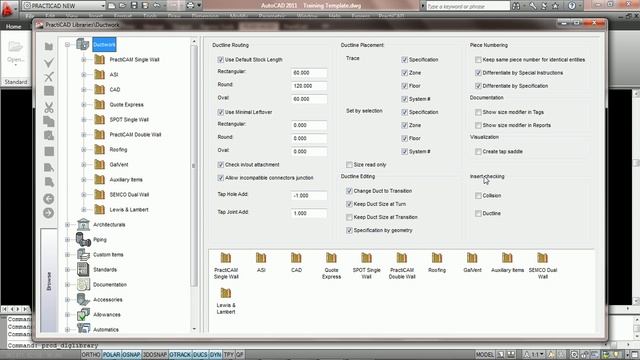Click the Rectangular stock length 60.000 field
Screen dimensions: 640x360
[x=309, y=73]
